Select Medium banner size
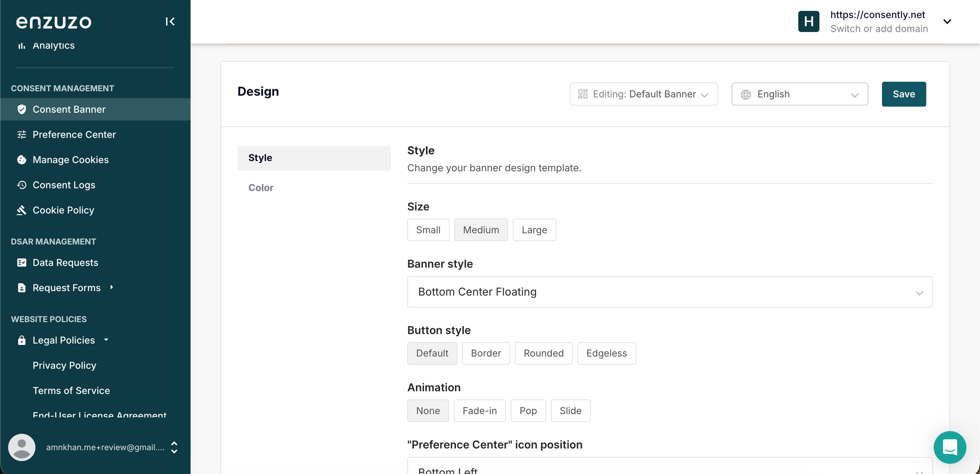Screen dimensions: 980x474 click(481, 230)
